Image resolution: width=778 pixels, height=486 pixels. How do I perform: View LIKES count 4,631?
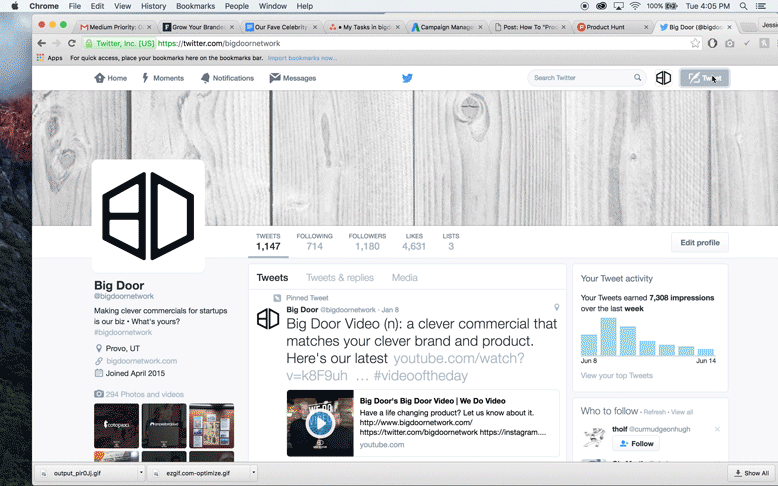414,242
